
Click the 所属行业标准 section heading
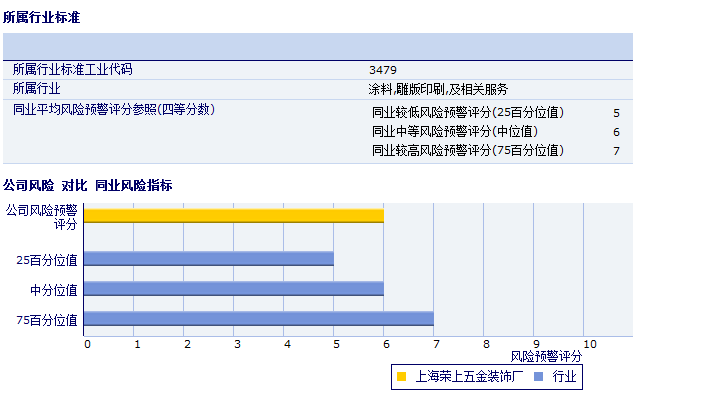point(41,18)
